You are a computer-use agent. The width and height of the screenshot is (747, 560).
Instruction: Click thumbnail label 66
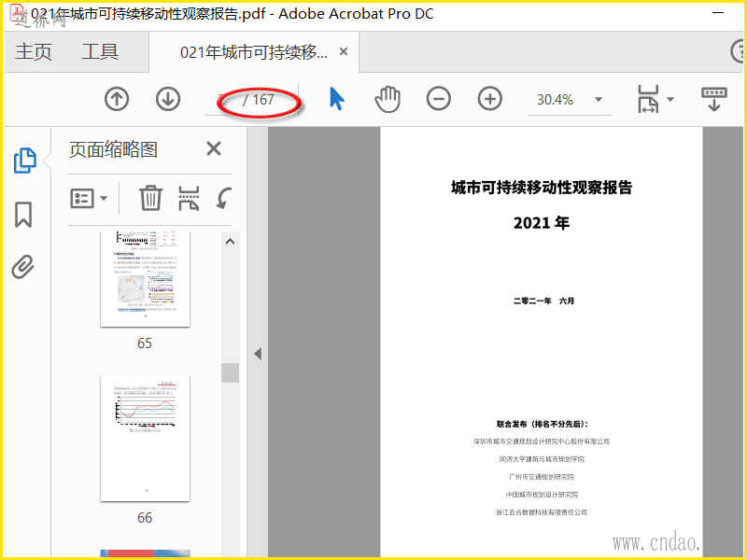[145, 518]
